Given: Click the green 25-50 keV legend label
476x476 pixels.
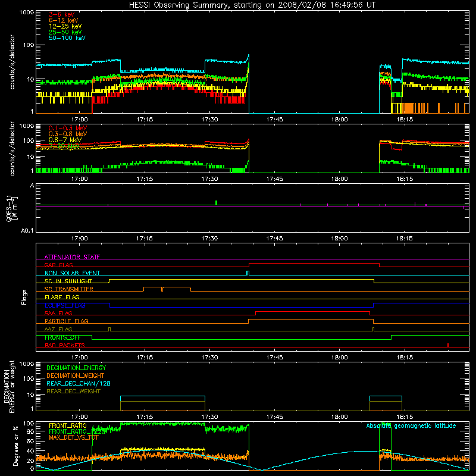Looking at the screenshot, I should tap(65, 32).
